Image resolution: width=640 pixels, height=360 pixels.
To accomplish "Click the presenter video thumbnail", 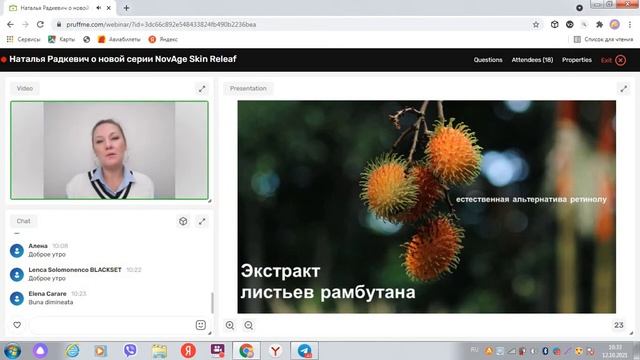I will click(109, 150).
